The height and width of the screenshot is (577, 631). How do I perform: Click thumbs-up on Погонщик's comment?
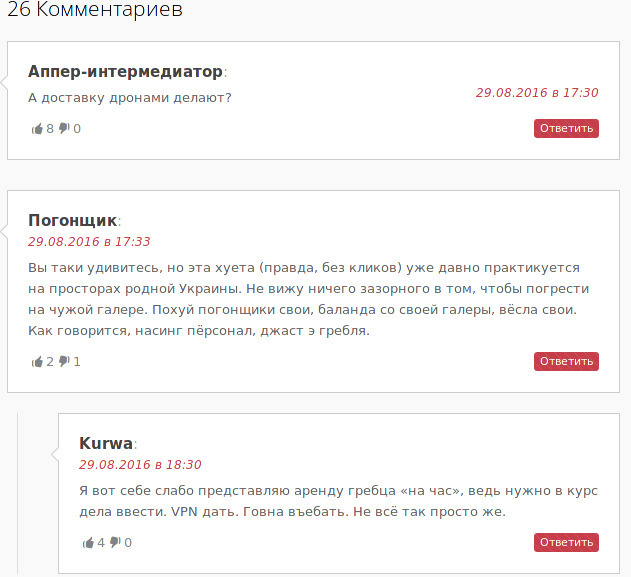click(37, 362)
